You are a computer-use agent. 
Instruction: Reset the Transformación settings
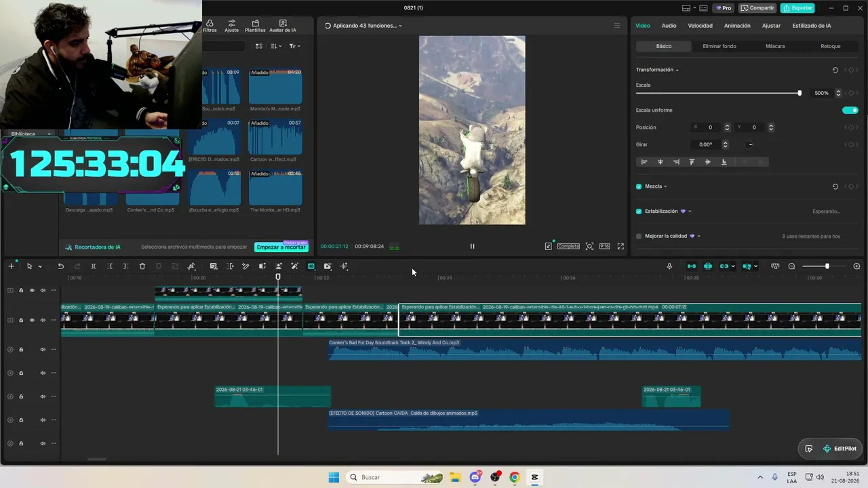pyautogui.click(x=835, y=70)
